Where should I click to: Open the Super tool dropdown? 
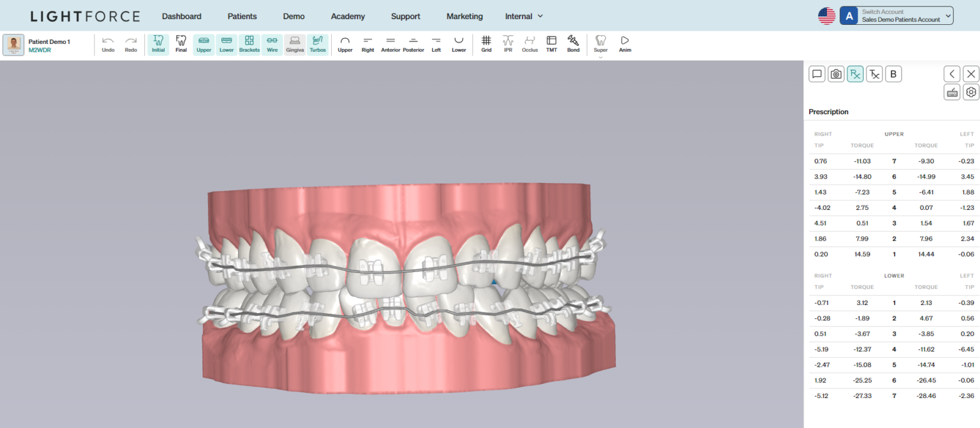click(600, 44)
